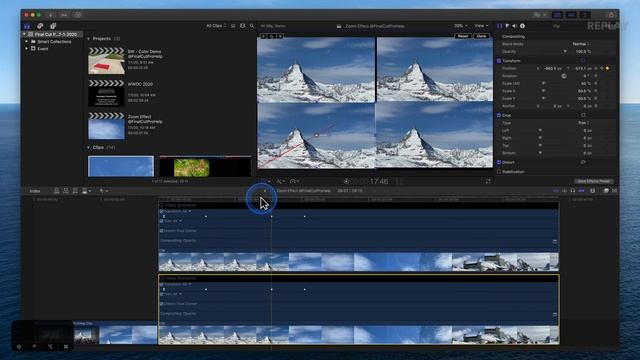
Task: Switch browser between filmstrip and list view
Action: pyautogui.click(x=233, y=26)
